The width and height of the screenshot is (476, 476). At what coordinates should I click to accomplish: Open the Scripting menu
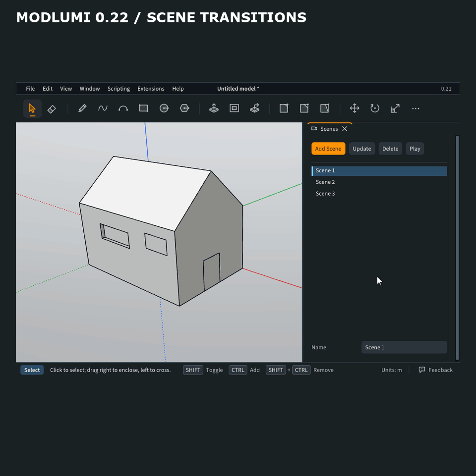point(119,89)
